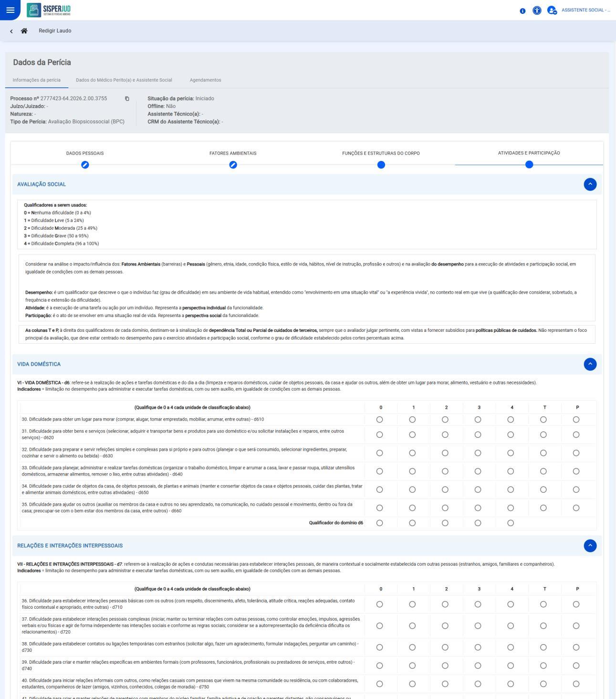This screenshot has height=699, width=616.
Task: Select qualifier 1 for item 35 (d660)
Action: (412, 508)
